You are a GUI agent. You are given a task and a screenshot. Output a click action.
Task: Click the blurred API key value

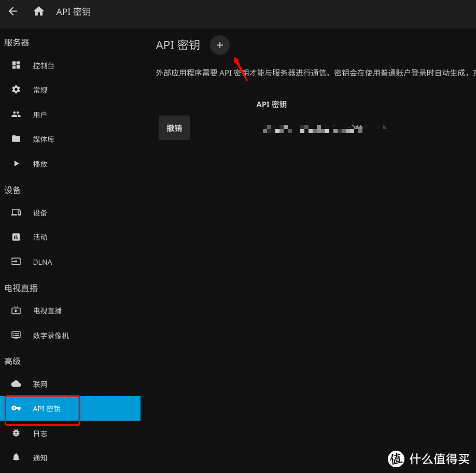(324, 128)
